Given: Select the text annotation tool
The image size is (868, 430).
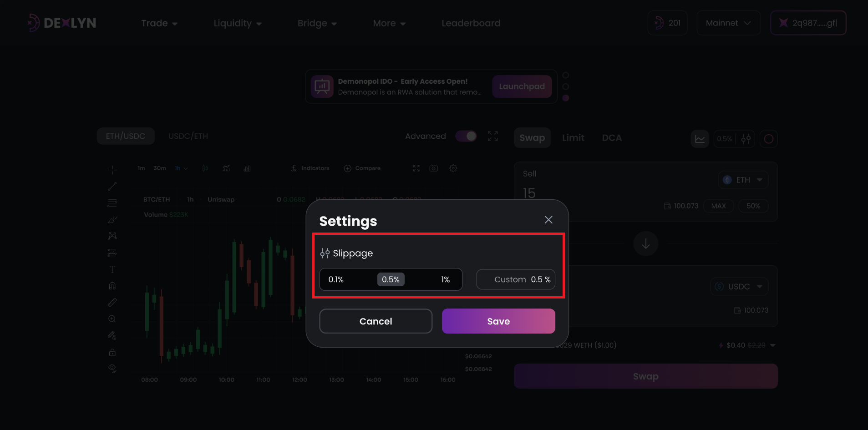Looking at the screenshot, I should click(112, 269).
